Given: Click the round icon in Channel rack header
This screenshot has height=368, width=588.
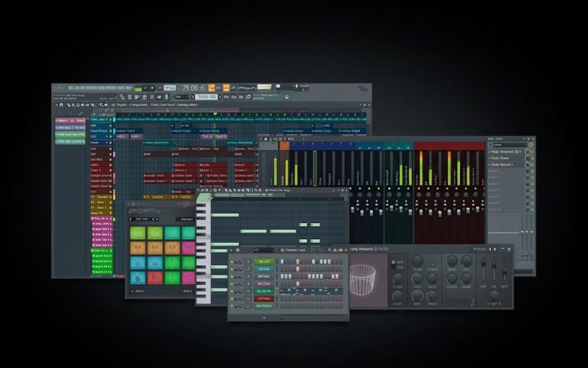Looking at the screenshot, I should (237, 250).
